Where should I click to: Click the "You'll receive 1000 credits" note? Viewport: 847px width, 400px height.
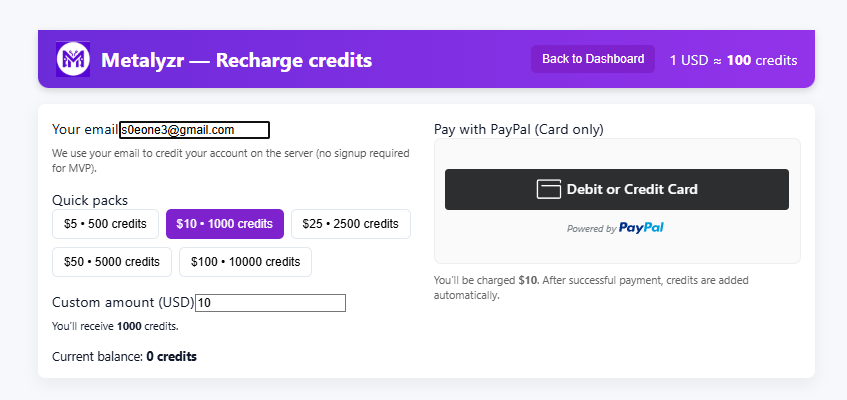pos(115,326)
